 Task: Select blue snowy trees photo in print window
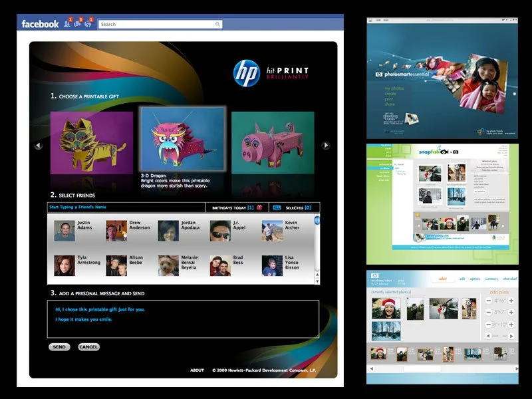coord(386,331)
